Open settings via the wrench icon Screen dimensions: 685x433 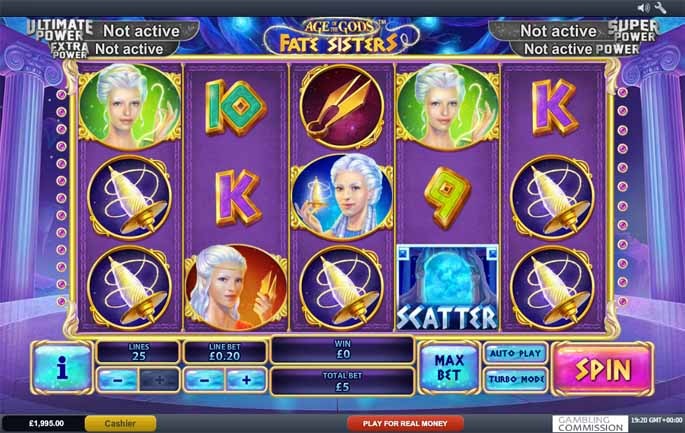660,8
